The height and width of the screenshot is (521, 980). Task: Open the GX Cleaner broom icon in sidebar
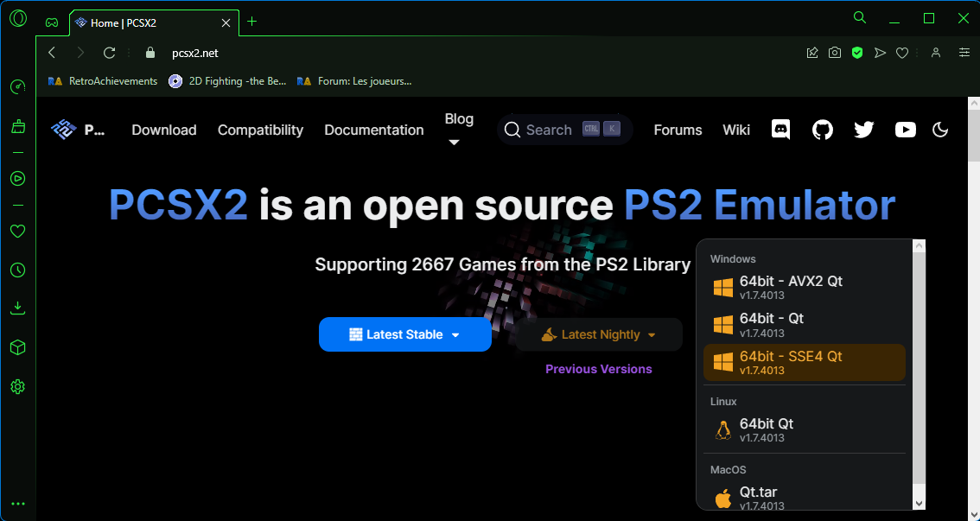[x=17, y=127]
